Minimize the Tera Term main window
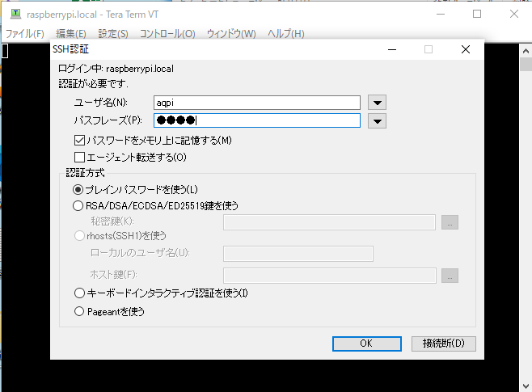Viewport: 532px width, 392px height. pyautogui.click(x=441, y=14)
